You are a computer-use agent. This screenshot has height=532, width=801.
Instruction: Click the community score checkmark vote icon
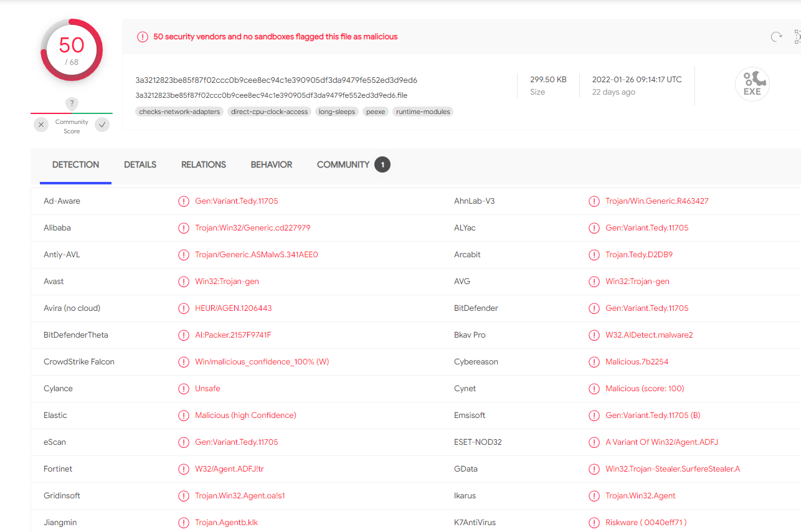tap(102, 125)
